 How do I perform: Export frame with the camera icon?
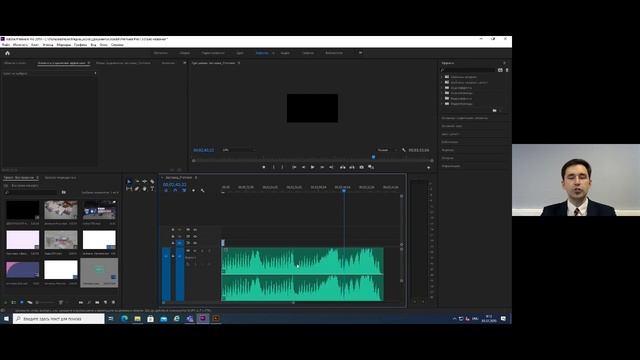362,167
